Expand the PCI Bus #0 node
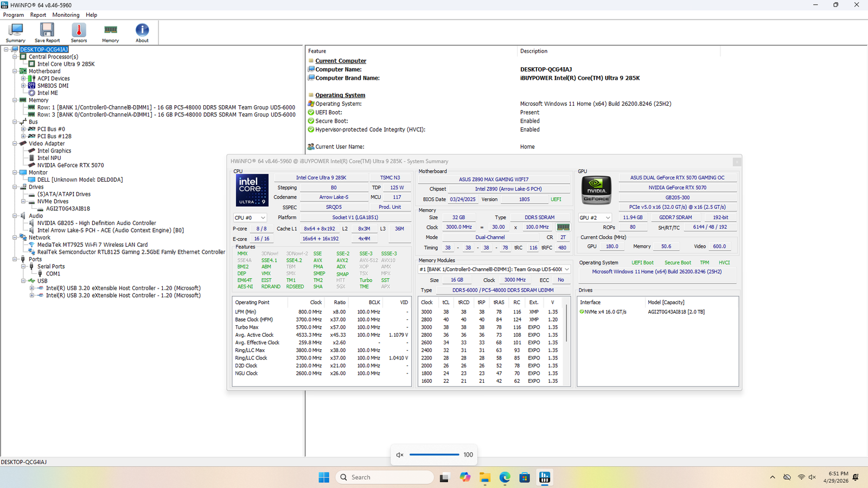This screenshot has width=868, height=488. coord(23,129)
